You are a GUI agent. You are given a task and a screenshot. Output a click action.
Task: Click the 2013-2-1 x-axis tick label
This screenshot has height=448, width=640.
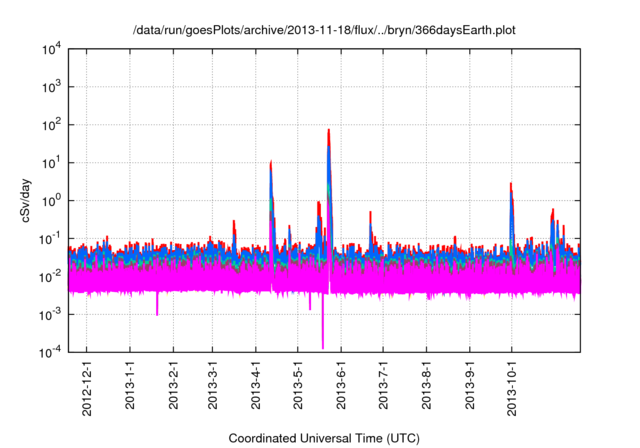(173, 386)
